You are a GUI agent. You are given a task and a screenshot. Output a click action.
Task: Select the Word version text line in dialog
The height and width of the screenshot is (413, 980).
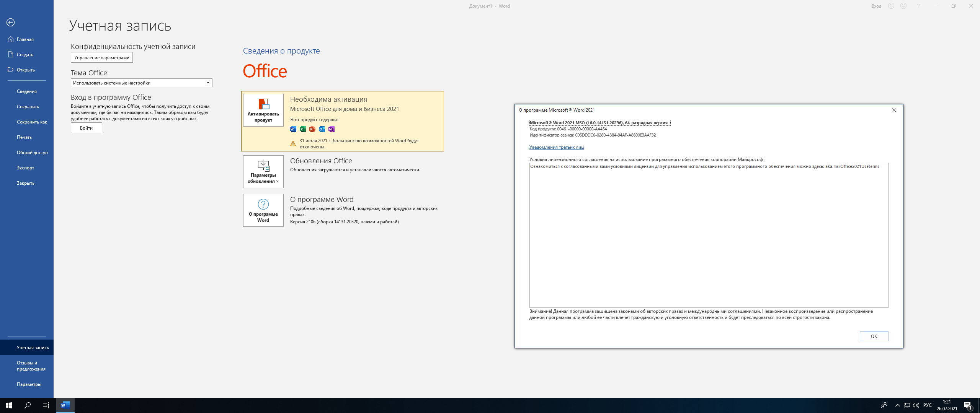click(x=600, y=123)
